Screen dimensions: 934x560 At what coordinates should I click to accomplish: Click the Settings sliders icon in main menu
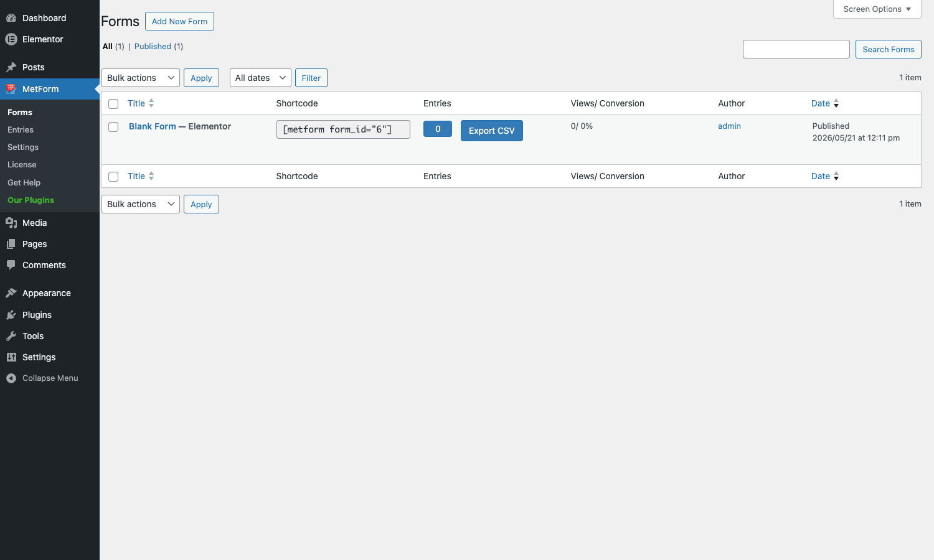[11, 357]
